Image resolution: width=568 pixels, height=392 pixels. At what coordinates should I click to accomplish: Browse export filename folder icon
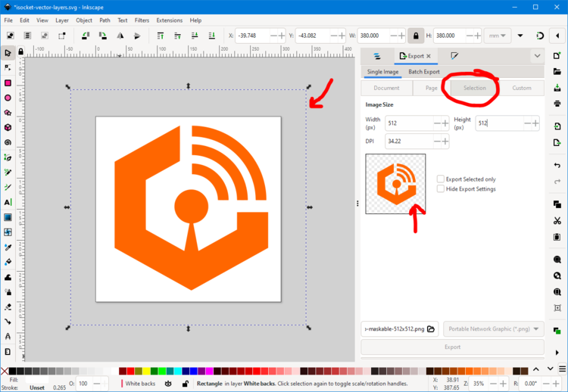431,329
